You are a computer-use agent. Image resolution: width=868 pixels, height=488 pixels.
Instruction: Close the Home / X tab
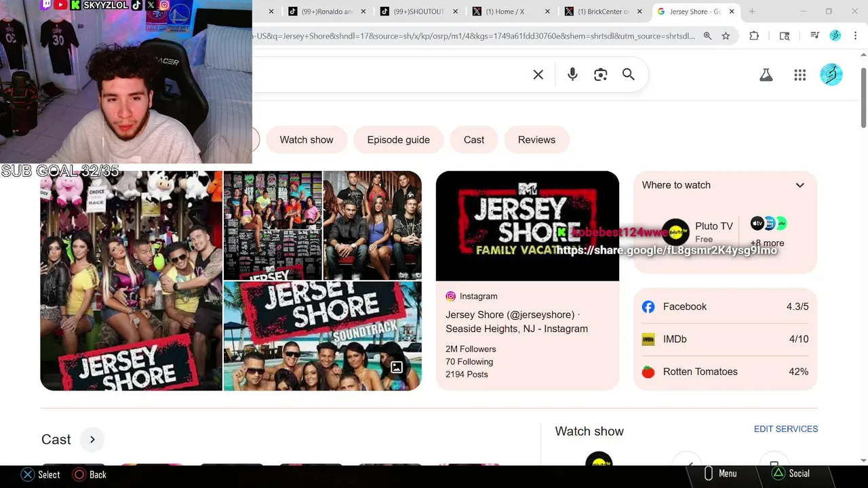[x=547, y=12]
